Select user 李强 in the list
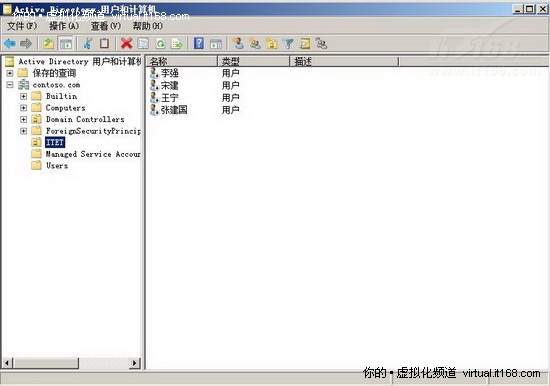 pos(170,73)
